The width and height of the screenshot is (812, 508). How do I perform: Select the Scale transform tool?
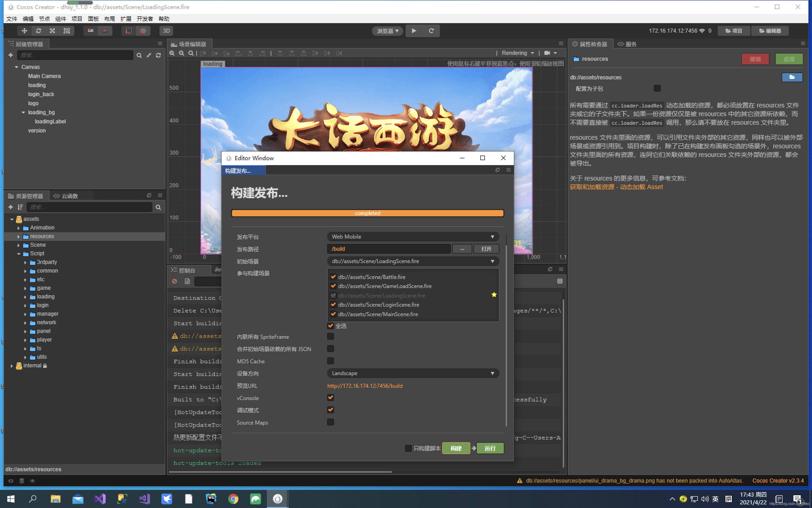point(52,31)
